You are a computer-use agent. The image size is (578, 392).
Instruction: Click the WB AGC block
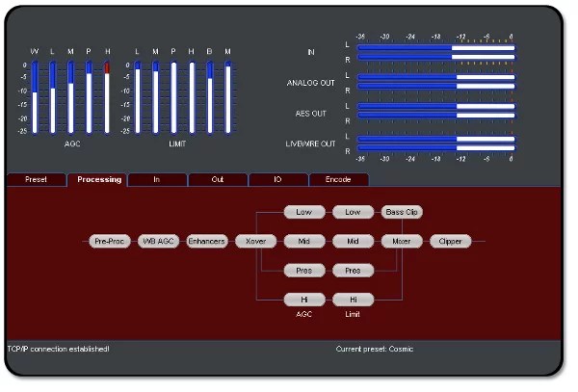tap(159, 241)
